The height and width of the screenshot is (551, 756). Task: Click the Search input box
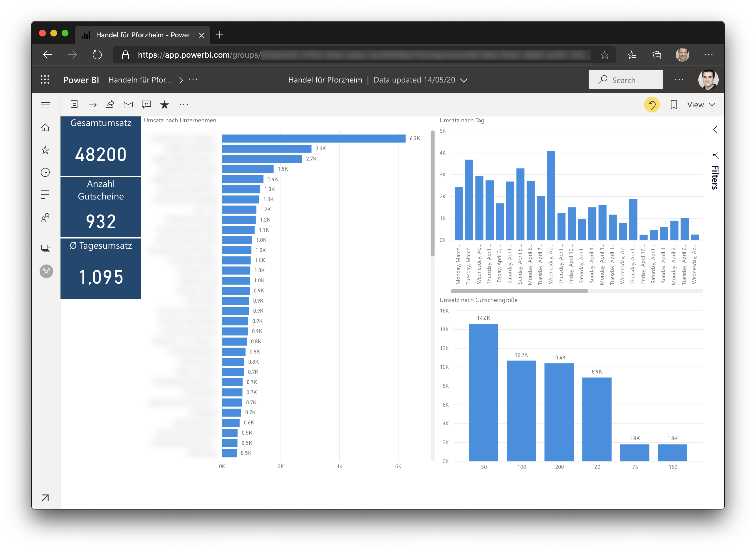[x=626, y=80]
